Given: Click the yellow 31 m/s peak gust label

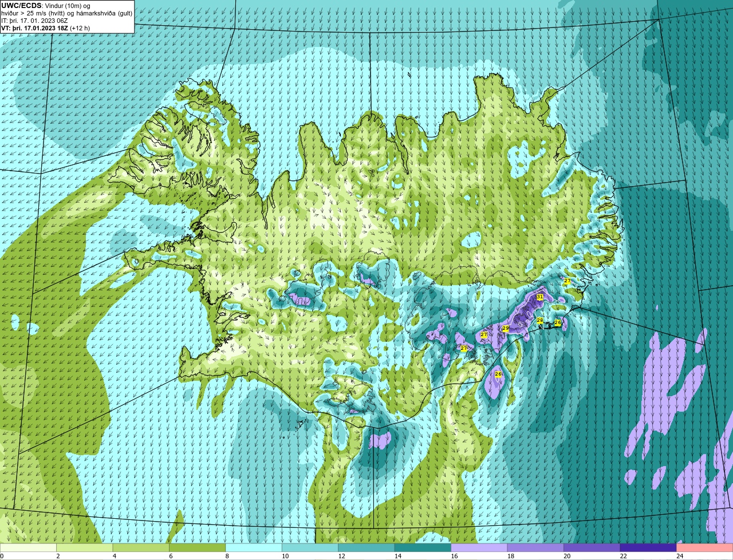Looking at the screenshot, I should (540, 297).
